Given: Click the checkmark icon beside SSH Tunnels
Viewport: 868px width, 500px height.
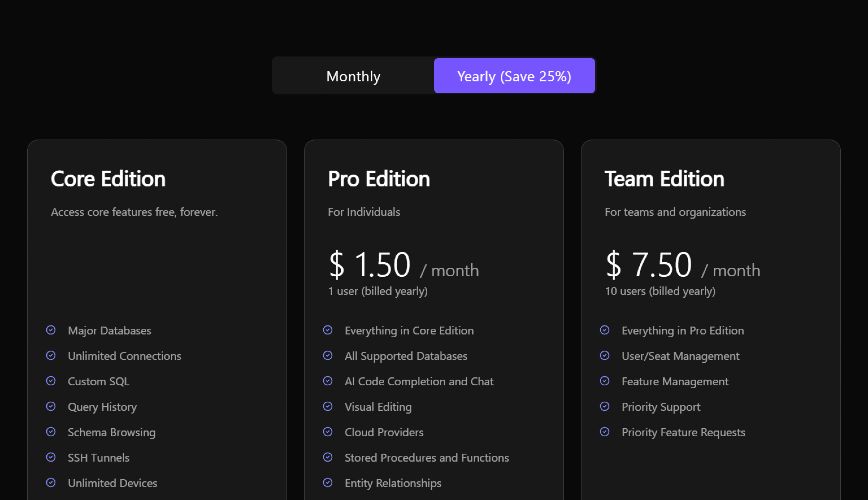Looking at the screenshot, I should [51, 457].
